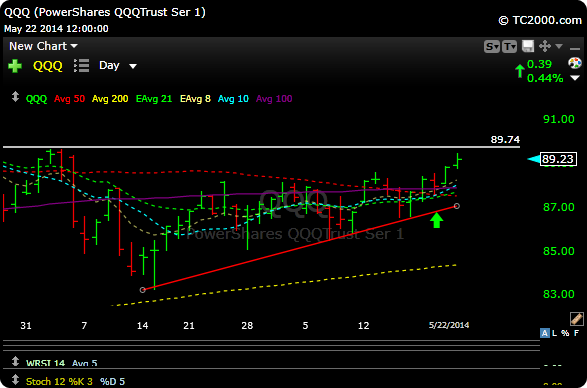Open the New Chart dropdown
This screenshot has height=388, width=587.
tap(43, 46)
